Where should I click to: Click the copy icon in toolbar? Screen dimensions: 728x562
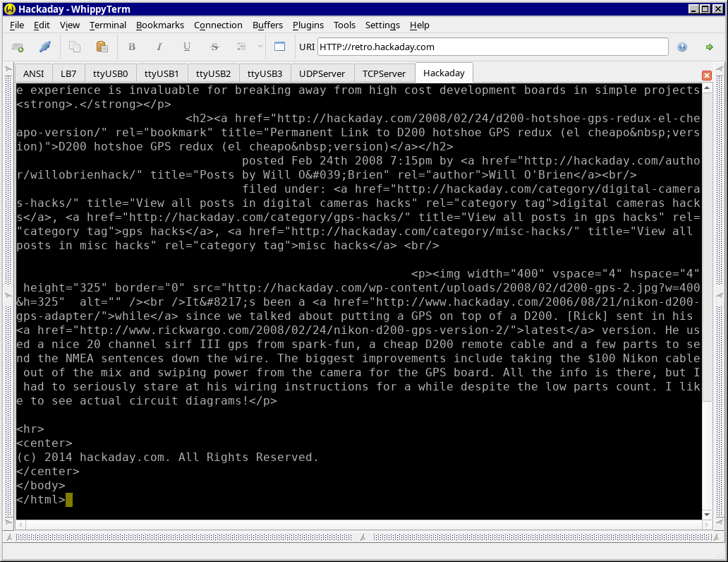click(74, 47)
